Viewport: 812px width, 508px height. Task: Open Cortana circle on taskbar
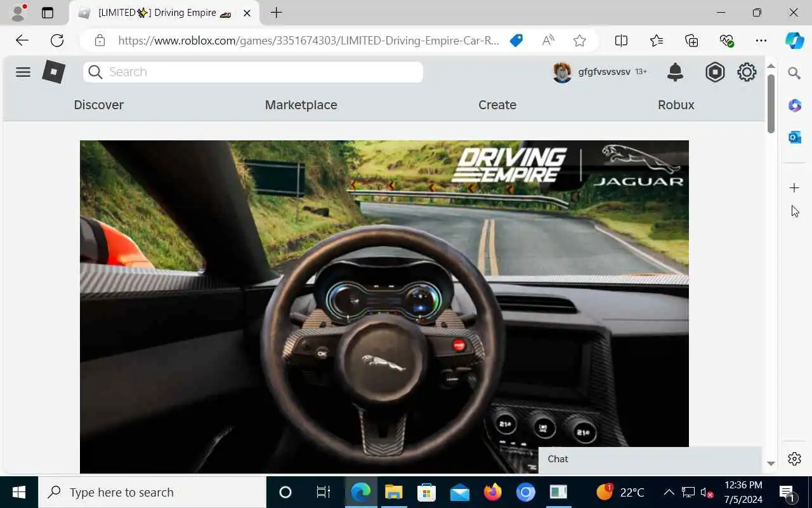(x=285, y=492)
